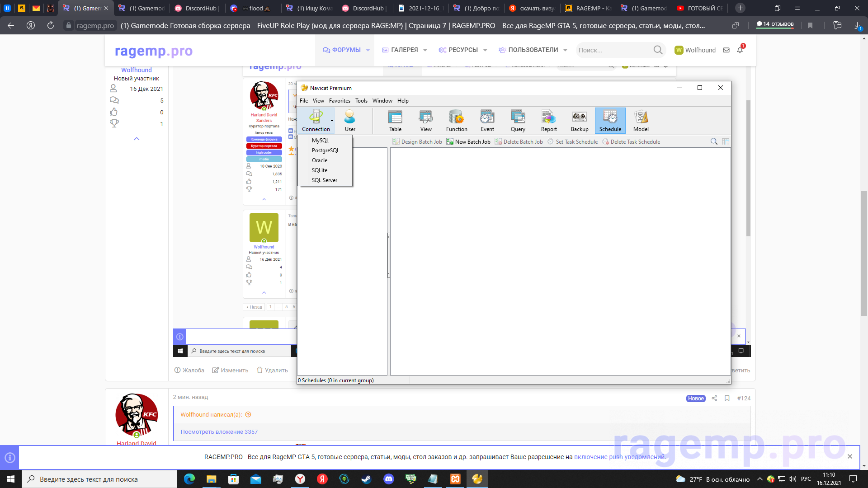Open Microsoft Edge from the taskbar
Screen dimensions: 868x488
pyautogui.click(x=189, y=479)
